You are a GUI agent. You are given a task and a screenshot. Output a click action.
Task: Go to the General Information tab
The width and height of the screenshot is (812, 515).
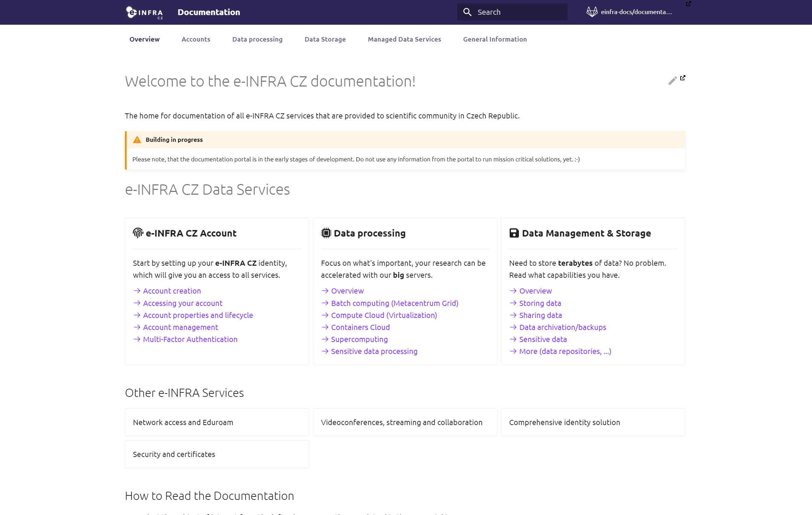coord(495,39)
